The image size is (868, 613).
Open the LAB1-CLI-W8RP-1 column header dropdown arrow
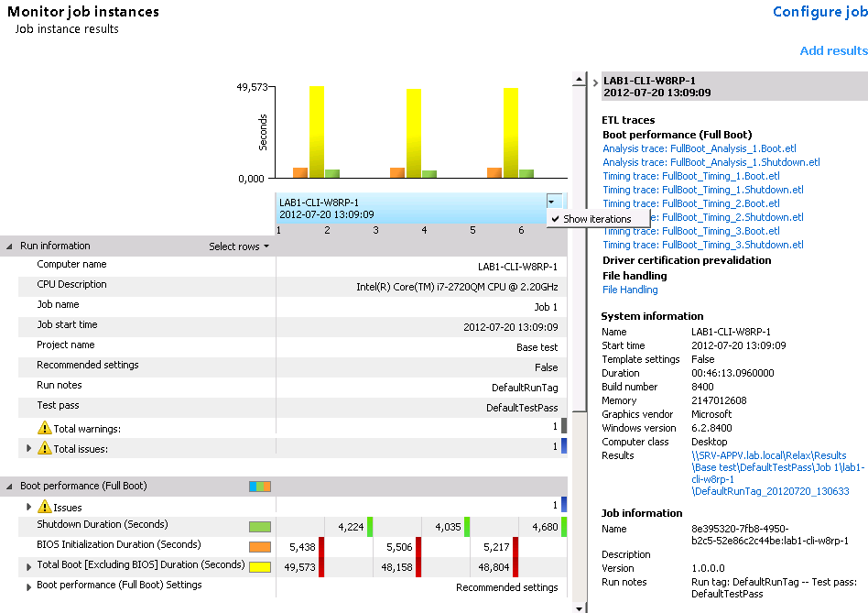pos(550,202)
